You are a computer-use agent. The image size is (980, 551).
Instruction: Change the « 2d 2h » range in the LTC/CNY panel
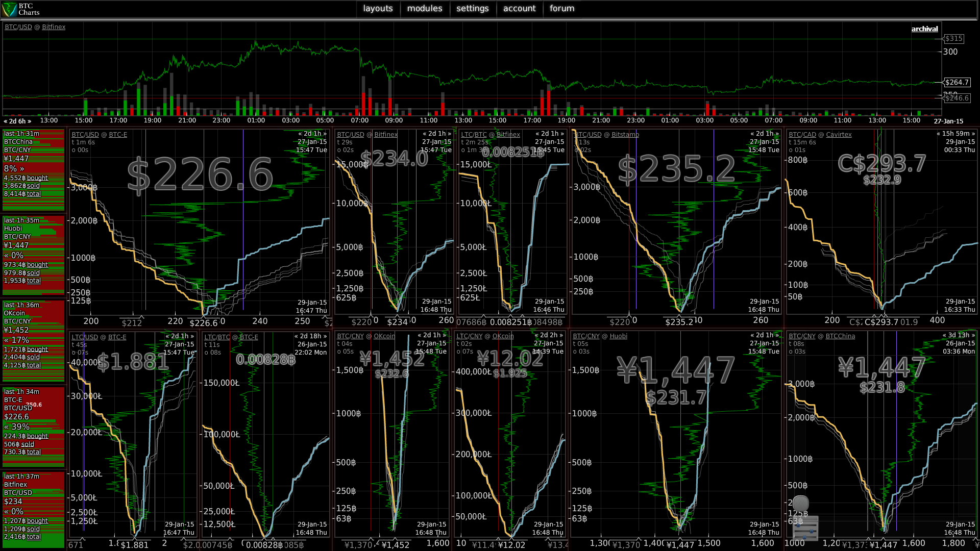[549, 335]
